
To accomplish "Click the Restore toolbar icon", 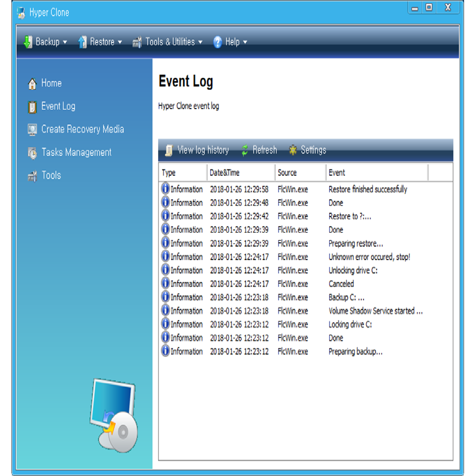I will point(82,42).
